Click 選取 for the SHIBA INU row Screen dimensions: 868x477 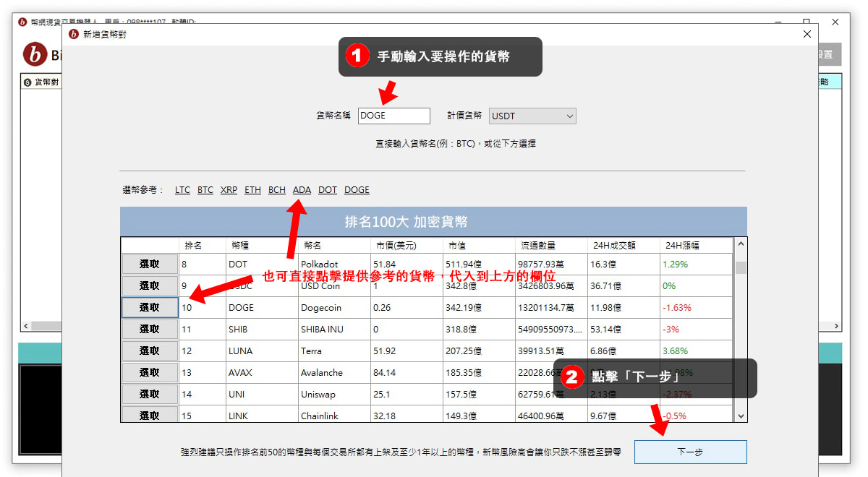150,330
